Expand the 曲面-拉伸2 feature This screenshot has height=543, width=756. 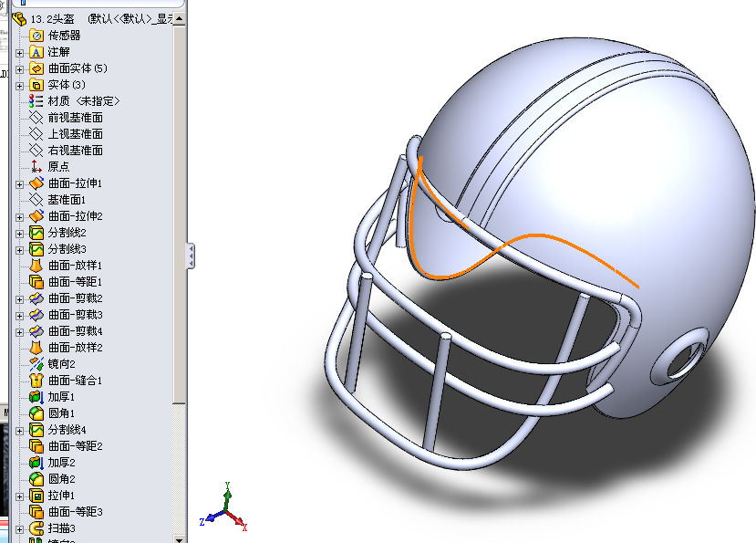[20, 217]
